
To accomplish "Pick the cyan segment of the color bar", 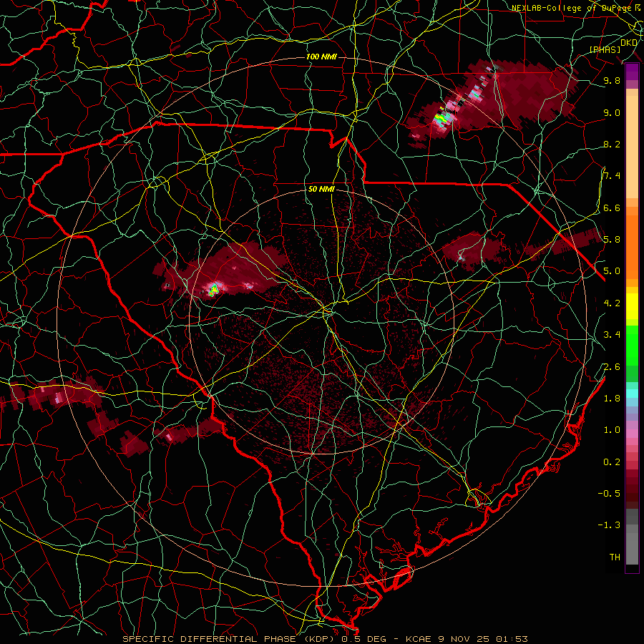I will point(632,393).
